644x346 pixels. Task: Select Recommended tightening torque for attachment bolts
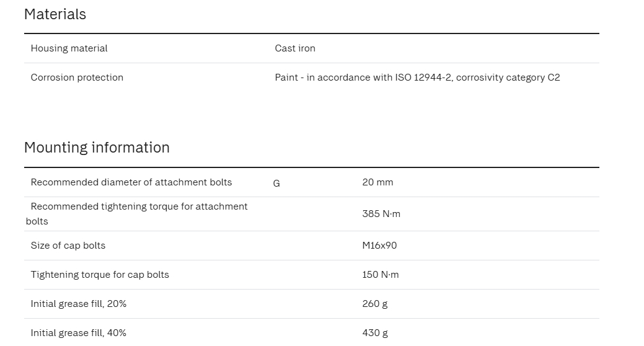coord(139,206)
